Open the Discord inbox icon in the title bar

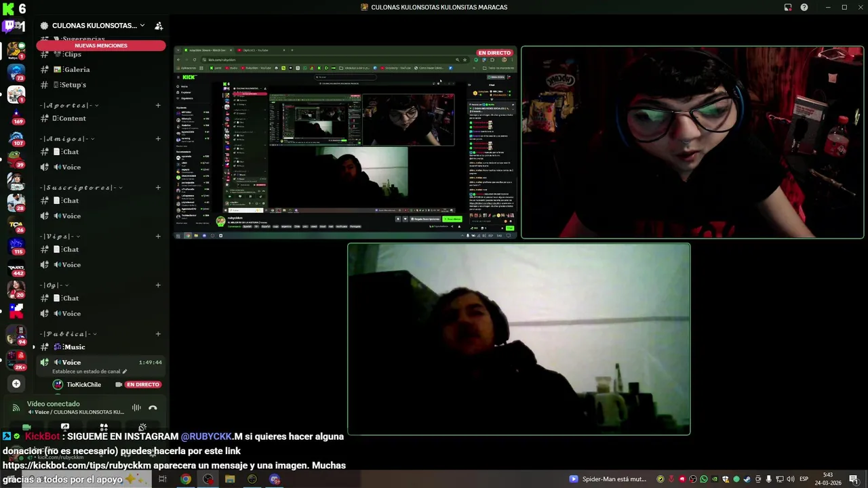coord(788,7)
